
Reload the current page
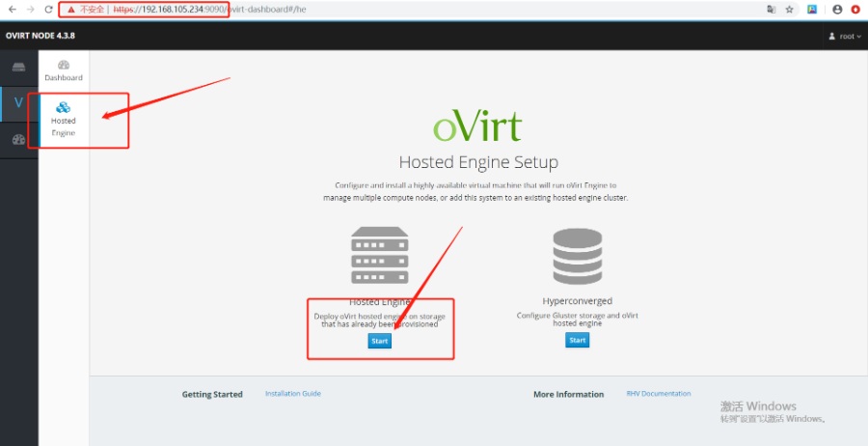49,10
